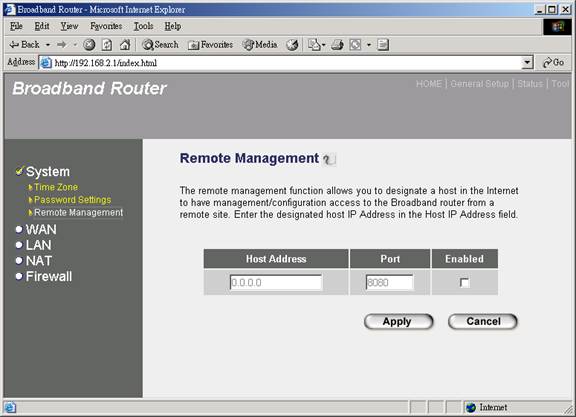This screenshot has width=576, height=417.
Task: Click the Host Address input field
Action: tap(276, 283)
